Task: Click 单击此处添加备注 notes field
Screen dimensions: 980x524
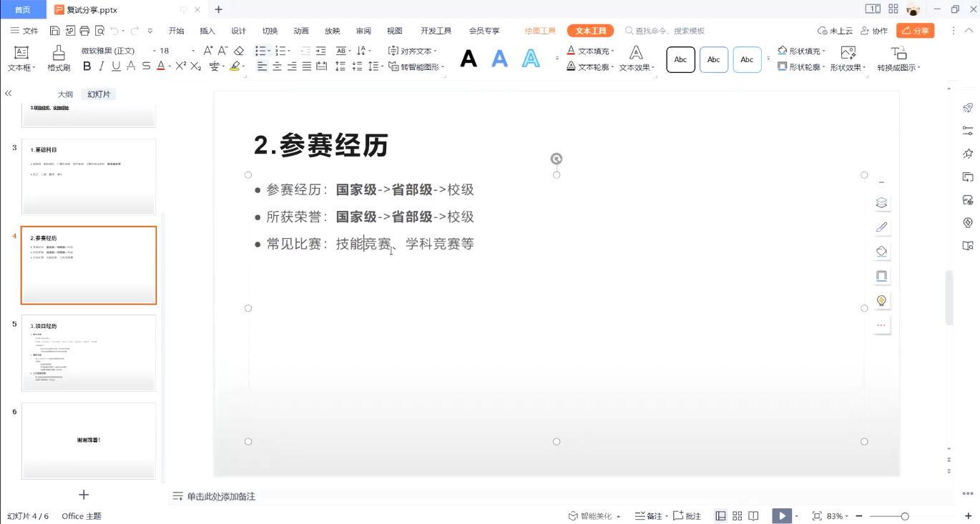Action: (x=222, y=496)
